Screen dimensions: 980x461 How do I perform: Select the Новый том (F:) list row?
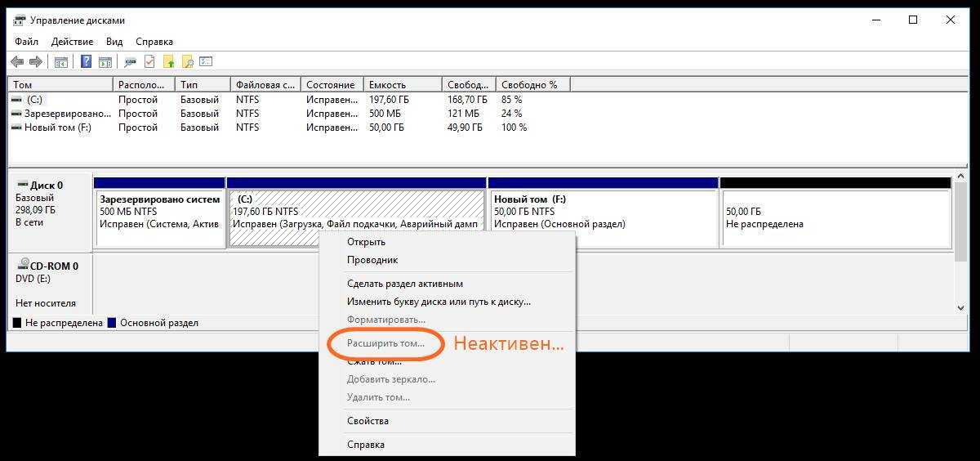click(x=289, y=128)
